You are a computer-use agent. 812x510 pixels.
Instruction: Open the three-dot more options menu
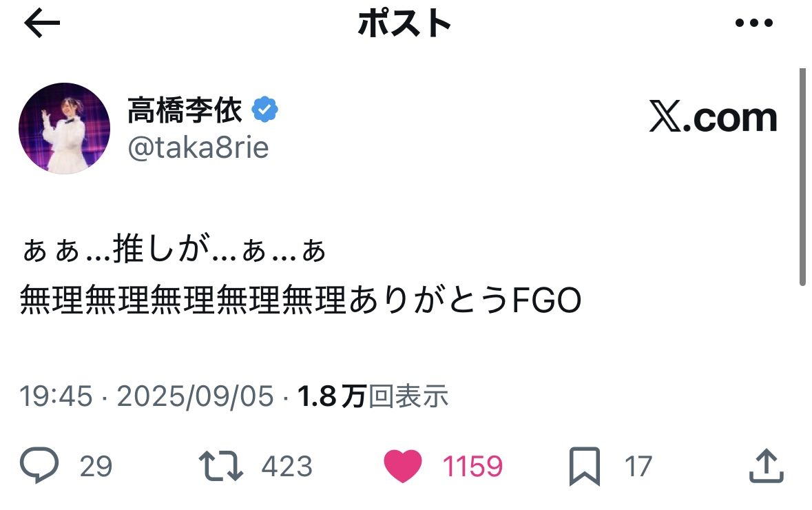click(754, 23)
